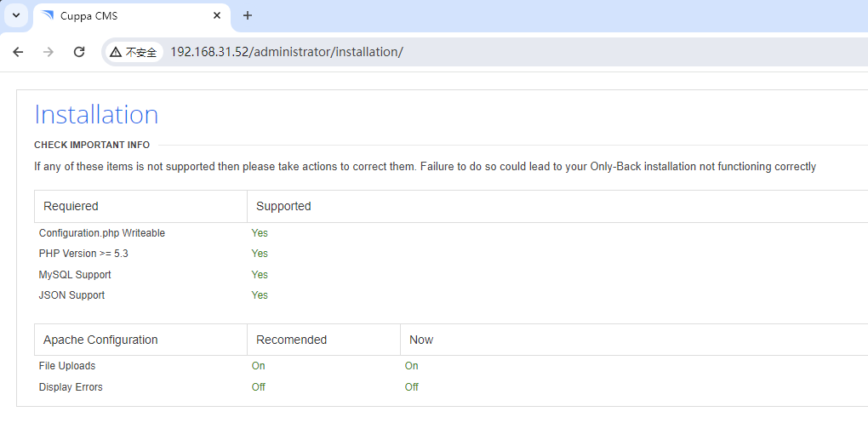Click the Supported column header
The height and width of the screenshot is (423, 868).
(283, 206)
